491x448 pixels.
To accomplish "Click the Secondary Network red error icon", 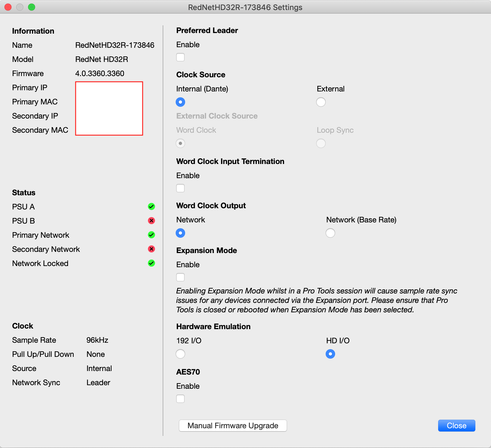I will pyautogui.click(x=151, y=249).
